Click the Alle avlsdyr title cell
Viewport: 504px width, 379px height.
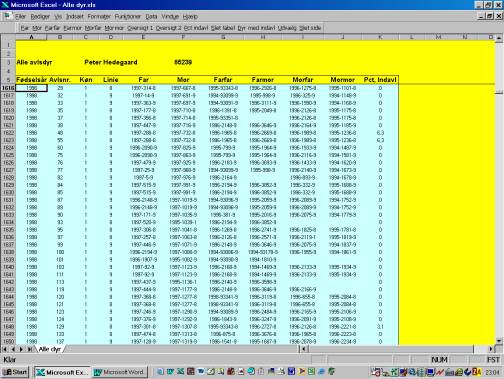pyautogui.click(x=34, y=62)
